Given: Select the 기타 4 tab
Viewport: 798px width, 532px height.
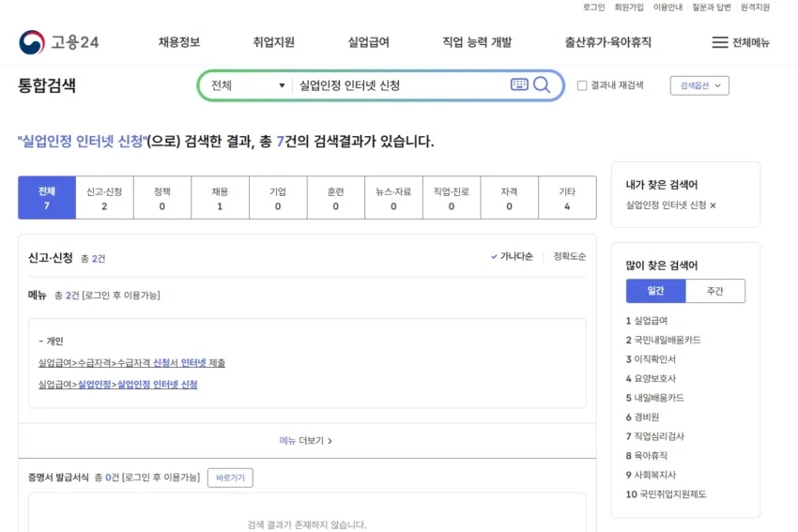Looking at the screenshot, I should click(x=567, y=198).
